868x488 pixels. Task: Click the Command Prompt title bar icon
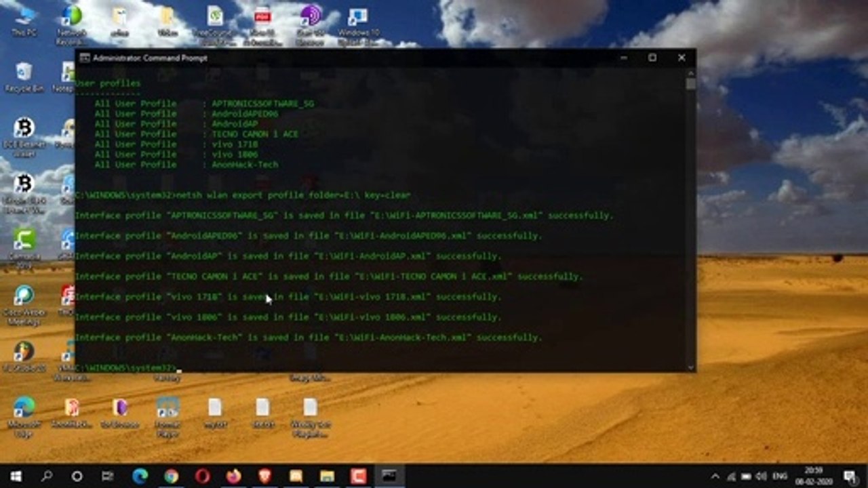click(85, 58)
